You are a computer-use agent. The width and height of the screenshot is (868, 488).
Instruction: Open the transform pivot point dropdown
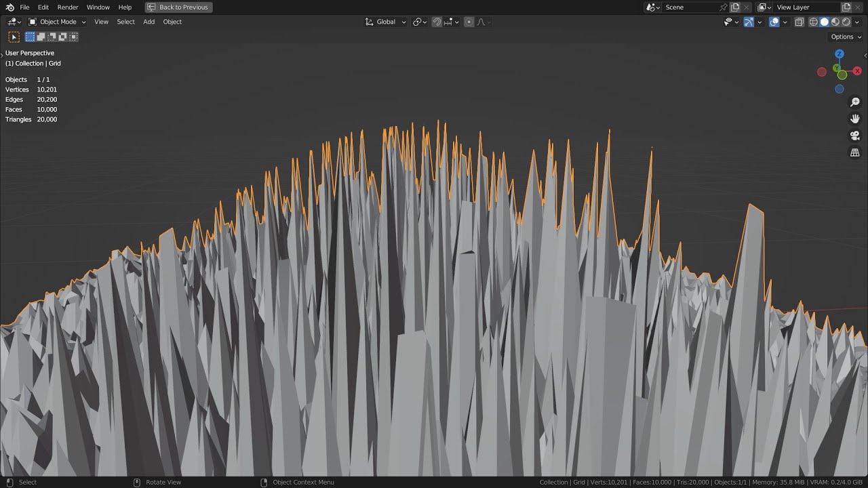point(420,22)
